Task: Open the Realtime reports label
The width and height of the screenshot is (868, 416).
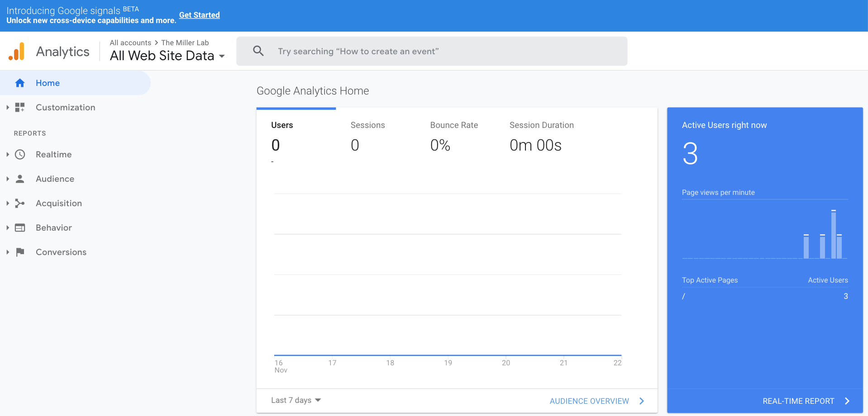Action: click(x=53, y=154)
